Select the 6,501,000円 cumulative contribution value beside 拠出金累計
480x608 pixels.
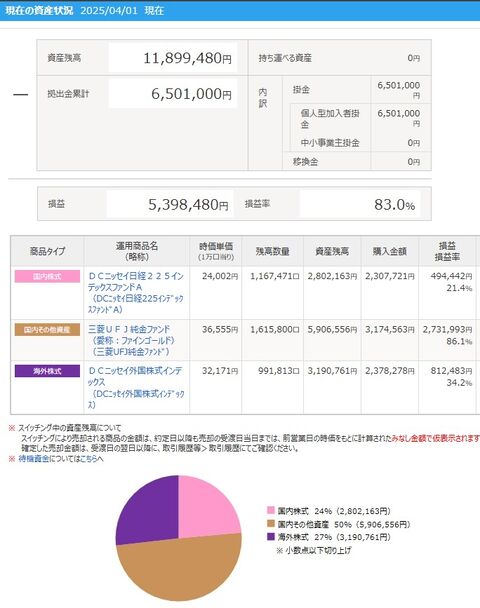[191, 94]
